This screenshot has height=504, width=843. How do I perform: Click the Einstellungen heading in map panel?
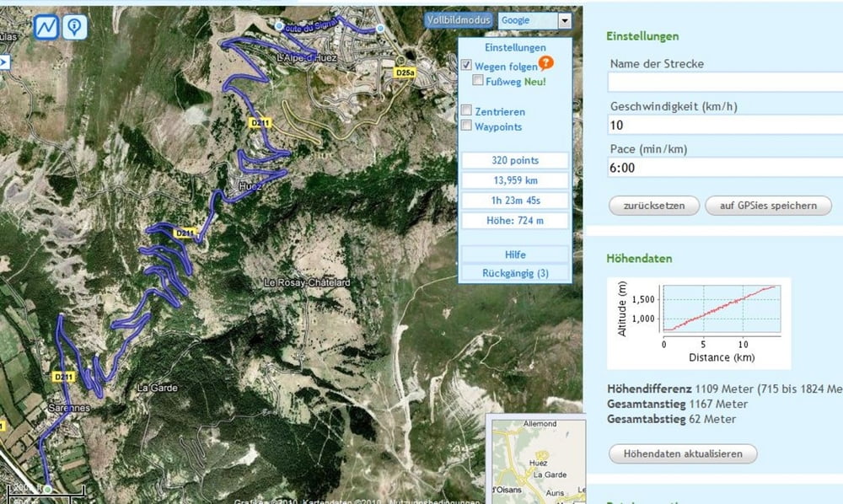515,47
